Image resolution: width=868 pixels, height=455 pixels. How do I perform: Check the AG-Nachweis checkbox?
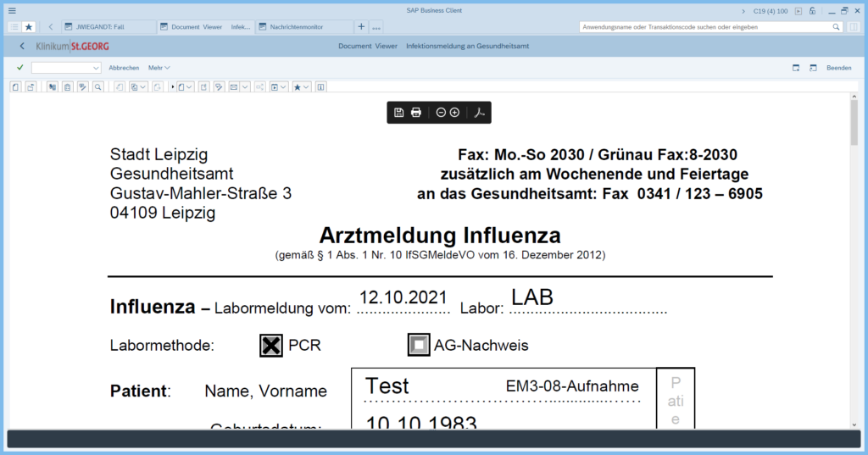coord(419,345)
